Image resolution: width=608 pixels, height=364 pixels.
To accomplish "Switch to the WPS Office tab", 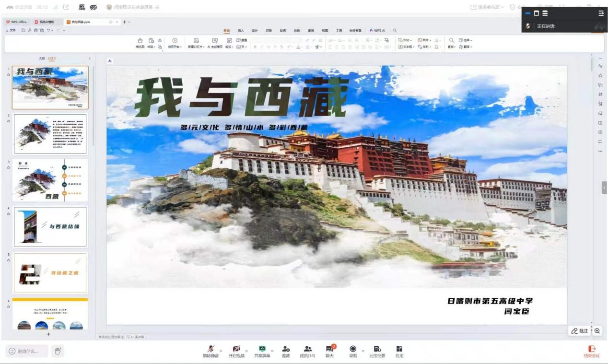I will pos(17,22).
